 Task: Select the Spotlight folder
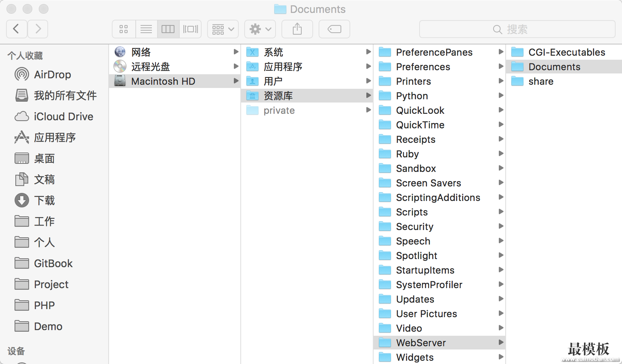point(440,255)
